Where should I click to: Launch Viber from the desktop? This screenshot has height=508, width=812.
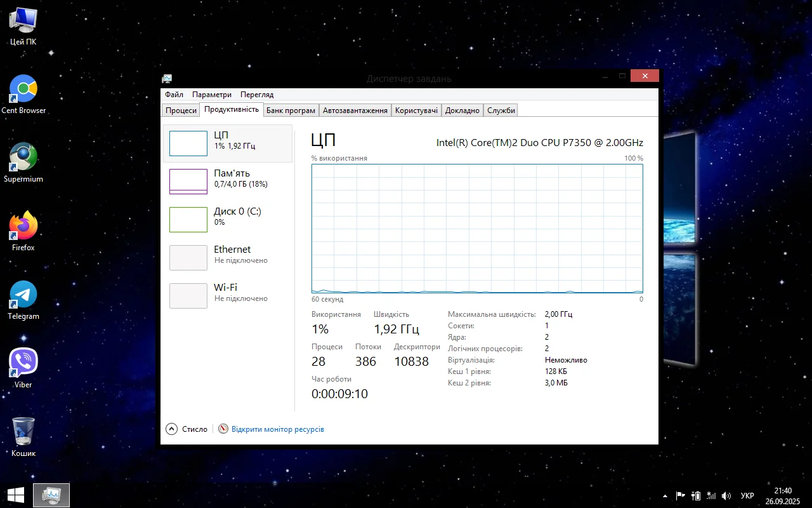click(x=23, y=363)
